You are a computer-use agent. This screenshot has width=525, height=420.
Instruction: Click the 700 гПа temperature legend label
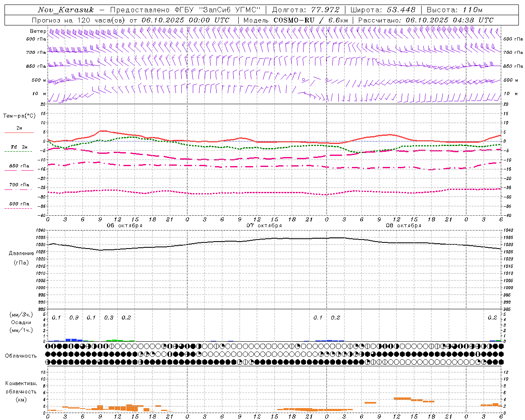point(19,185)
